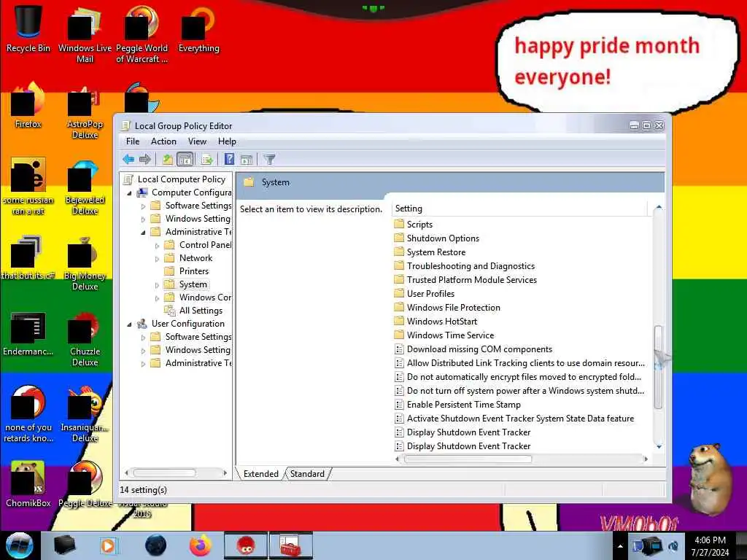Viewport: 747px width, 560px height.
Task: Switch to the Extended tab
Action: pos(260,474)
